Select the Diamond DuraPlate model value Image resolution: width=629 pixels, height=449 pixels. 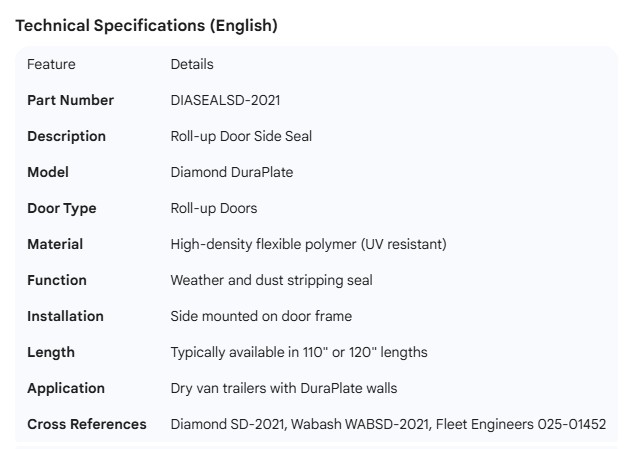pyautogui.click(x=232, y=172)
